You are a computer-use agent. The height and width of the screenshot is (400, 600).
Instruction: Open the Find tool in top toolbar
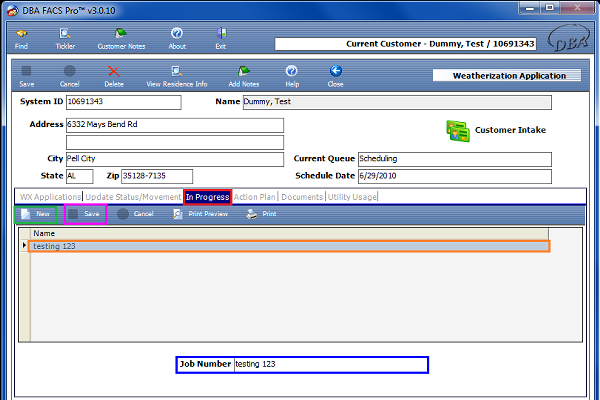[x=21, y=39]
